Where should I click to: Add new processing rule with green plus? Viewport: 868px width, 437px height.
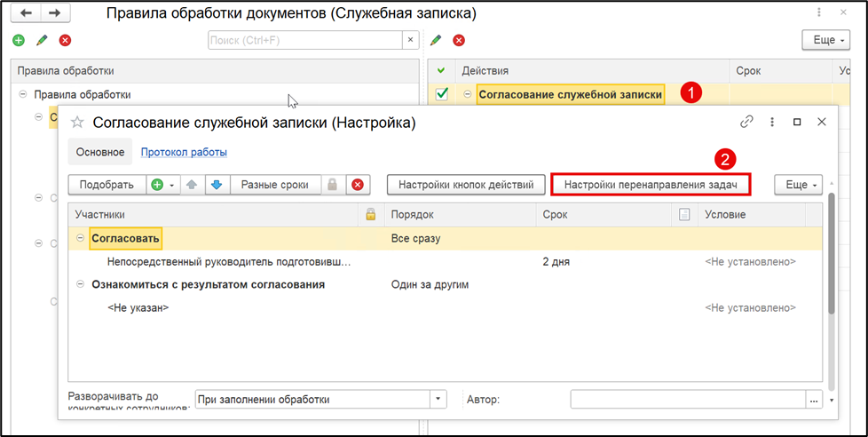click(19, 41)
